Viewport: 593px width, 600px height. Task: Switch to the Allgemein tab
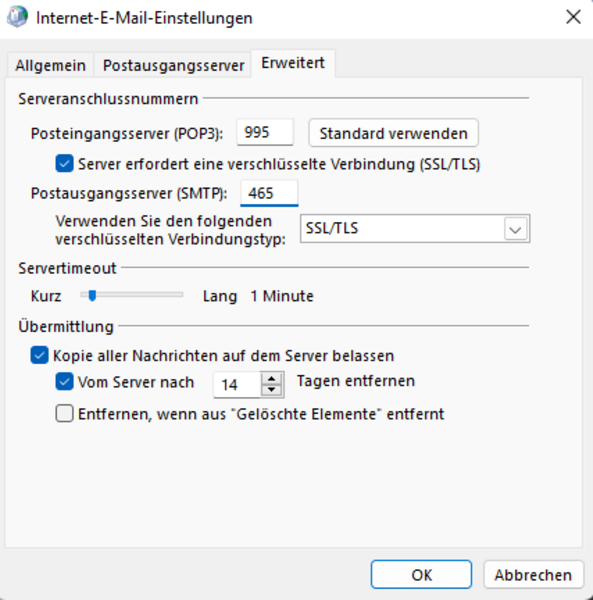coord(51,65)
